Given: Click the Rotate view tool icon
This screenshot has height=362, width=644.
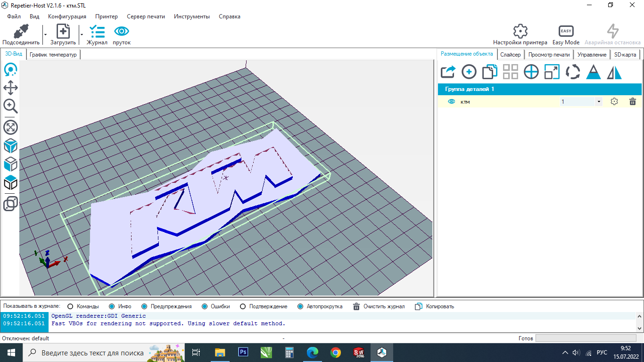Looking at the screenshot, I should click(10, 70).
